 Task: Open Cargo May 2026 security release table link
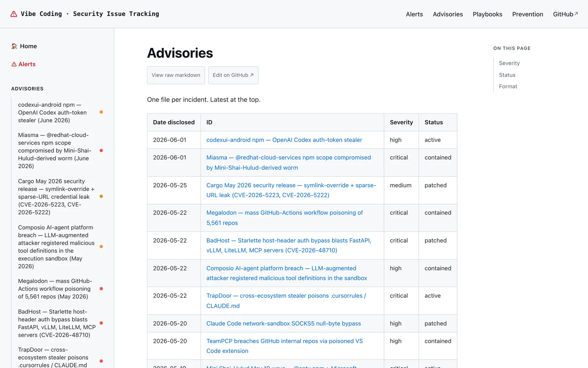point(291,190)
